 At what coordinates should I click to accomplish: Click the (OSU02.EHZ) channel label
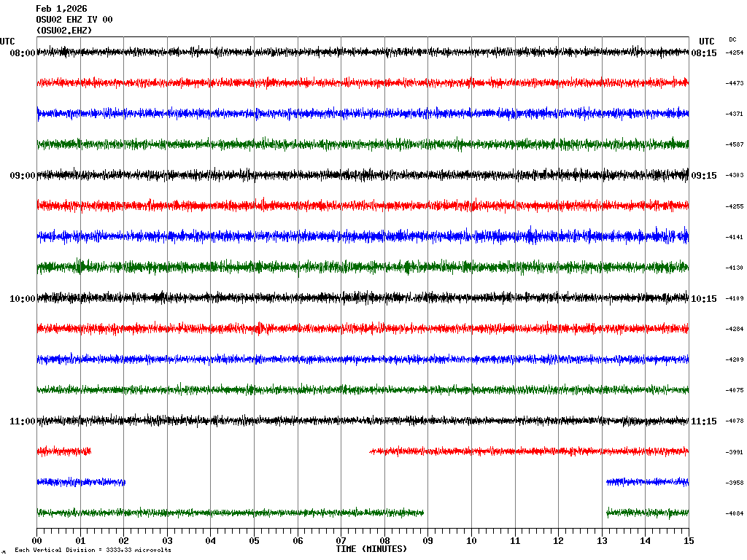pos(64,31)
